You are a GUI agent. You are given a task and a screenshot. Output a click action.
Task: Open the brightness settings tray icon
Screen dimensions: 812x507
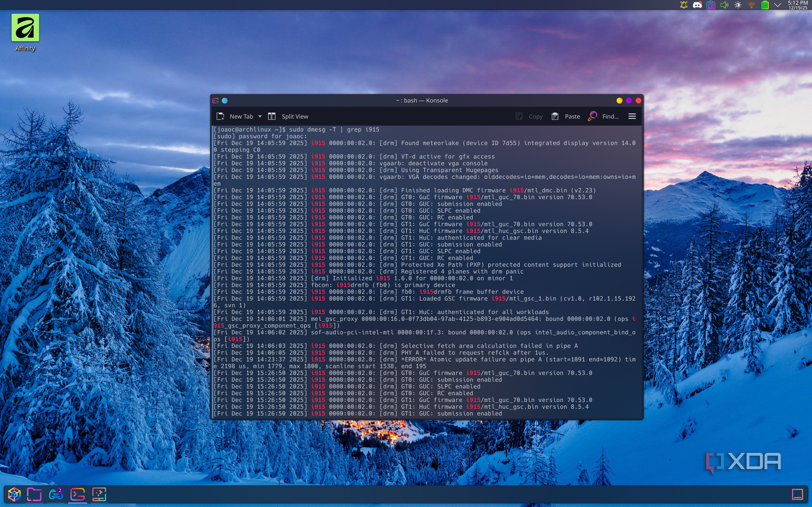coord(738,5)
